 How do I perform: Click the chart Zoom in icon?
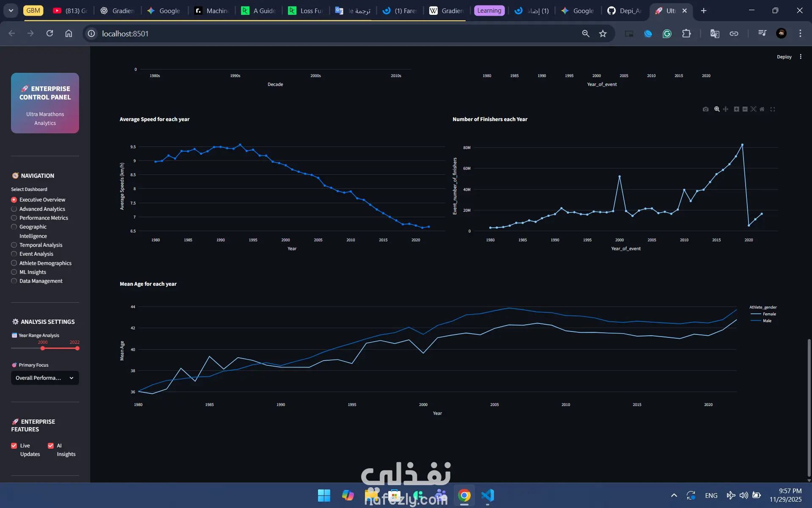coord(736,109)
